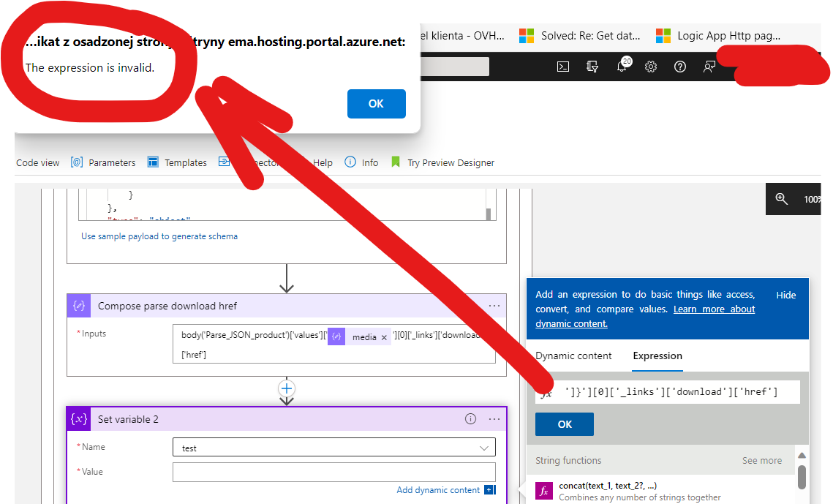Click the Value input field

point(333,472)
